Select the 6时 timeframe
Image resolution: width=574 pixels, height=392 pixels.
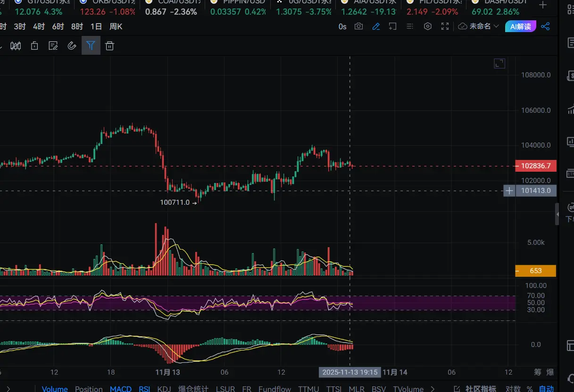(x=58, y=26)
